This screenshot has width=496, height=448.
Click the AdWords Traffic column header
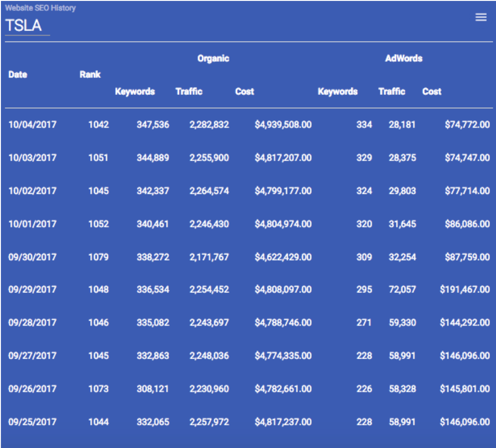pos(392,92)
